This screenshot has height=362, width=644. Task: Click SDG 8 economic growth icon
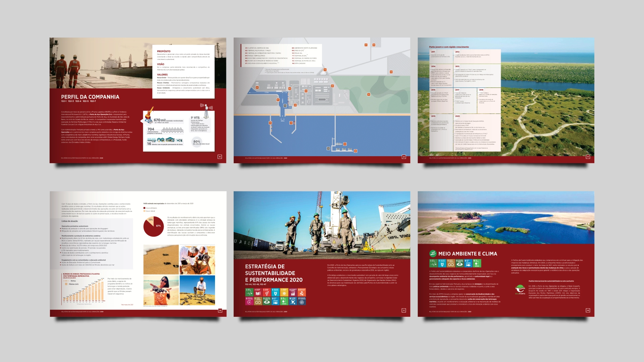tap(293, 292)
